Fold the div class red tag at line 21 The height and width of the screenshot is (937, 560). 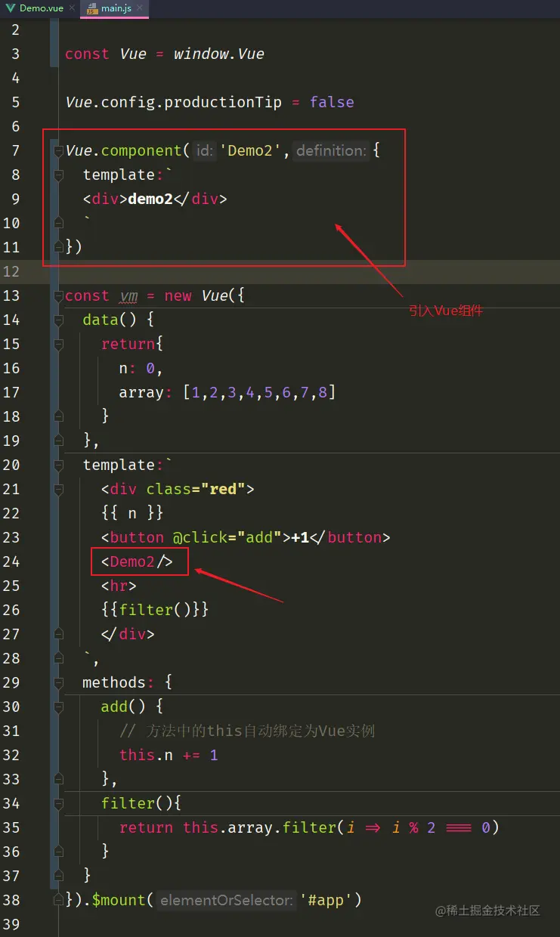pos(59,490)
